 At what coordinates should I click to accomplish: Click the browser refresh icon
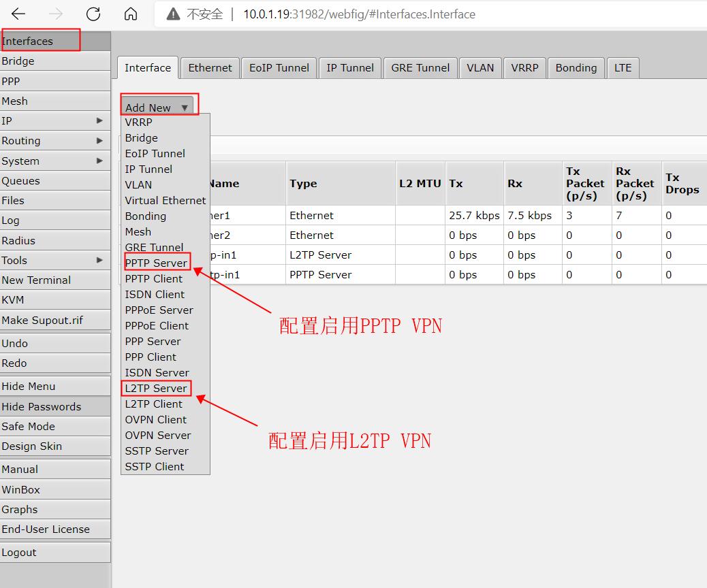point(93,14)
